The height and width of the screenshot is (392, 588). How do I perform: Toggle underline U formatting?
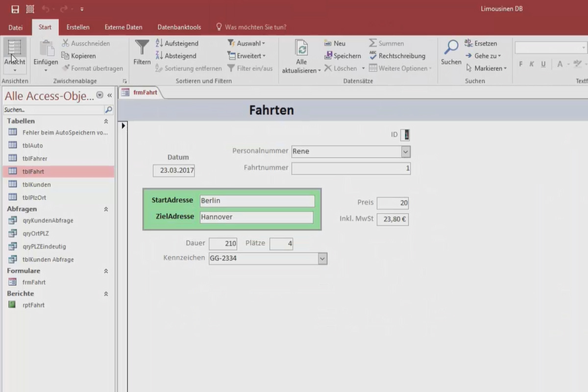pyautogui.click(x=543, y=64)
